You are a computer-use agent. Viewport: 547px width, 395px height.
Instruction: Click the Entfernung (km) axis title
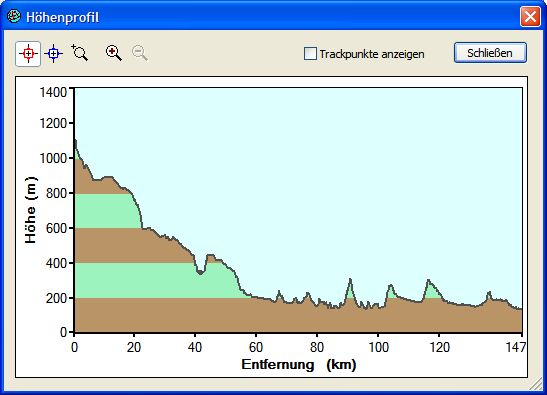click(299, 364)
